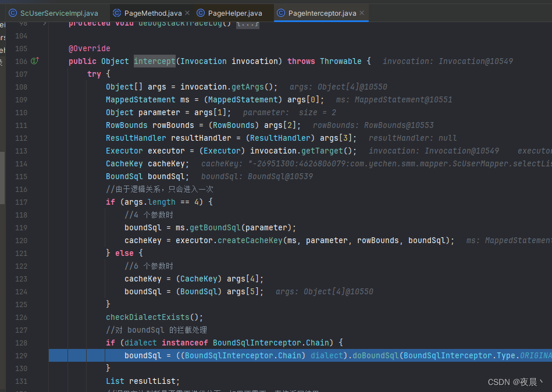This screenshot has height=392, width=552.
Task: Click line number 117 in the gutter
Action: (21, 202)
